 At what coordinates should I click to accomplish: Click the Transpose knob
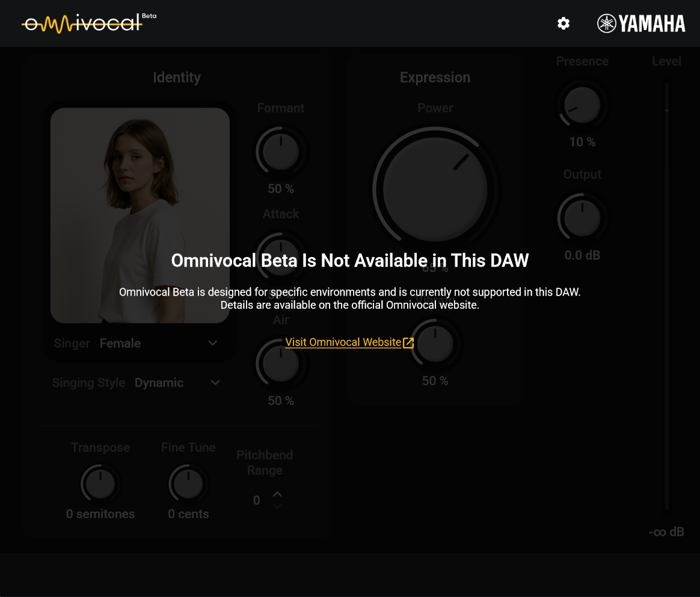(x=100, y=484)
